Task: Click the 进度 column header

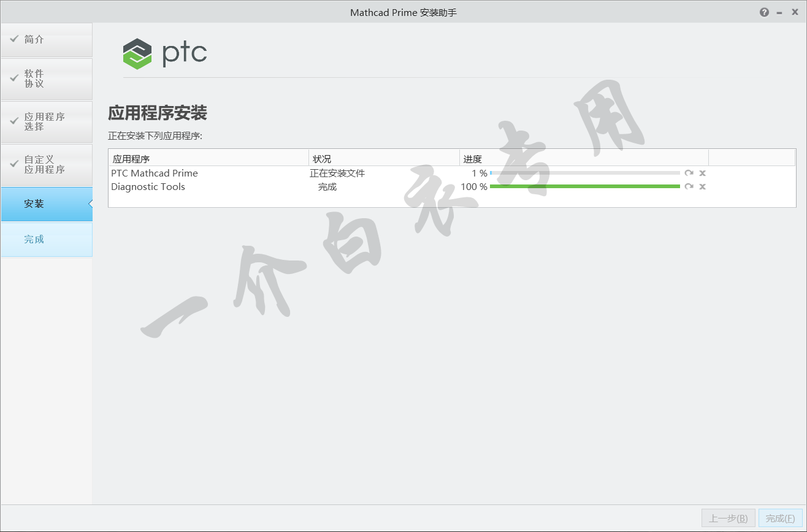Action: [x=584, y=159]
